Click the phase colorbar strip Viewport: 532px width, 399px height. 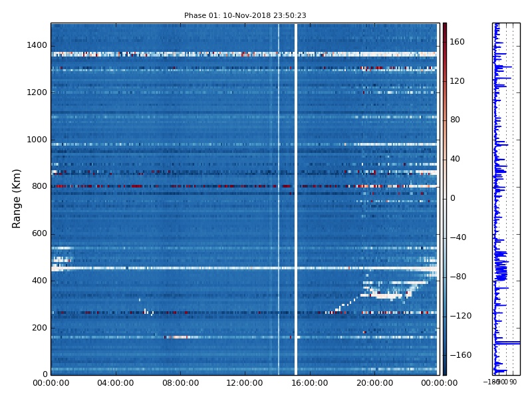click(445, 199)
